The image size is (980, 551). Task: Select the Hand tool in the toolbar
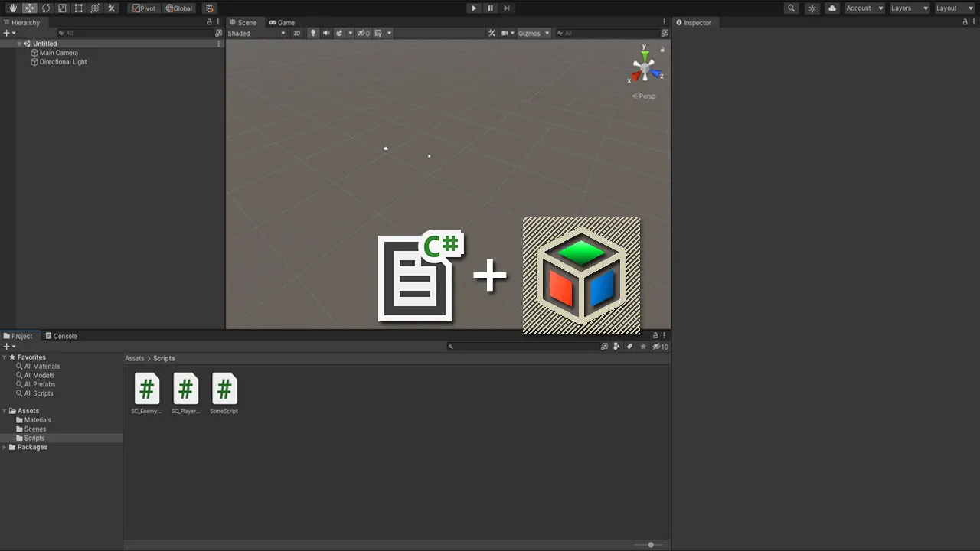(x=13, y=8)
